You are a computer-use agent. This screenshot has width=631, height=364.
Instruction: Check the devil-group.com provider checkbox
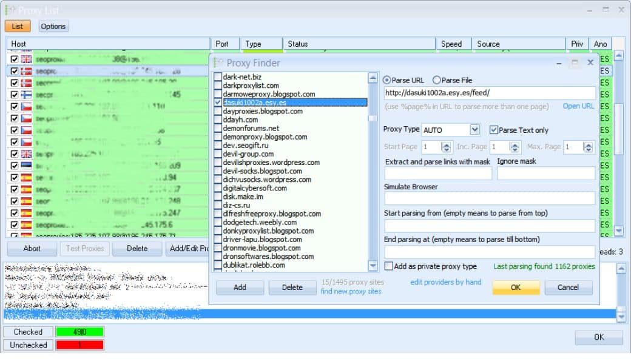pyautogui.click(x=218, y=153)
